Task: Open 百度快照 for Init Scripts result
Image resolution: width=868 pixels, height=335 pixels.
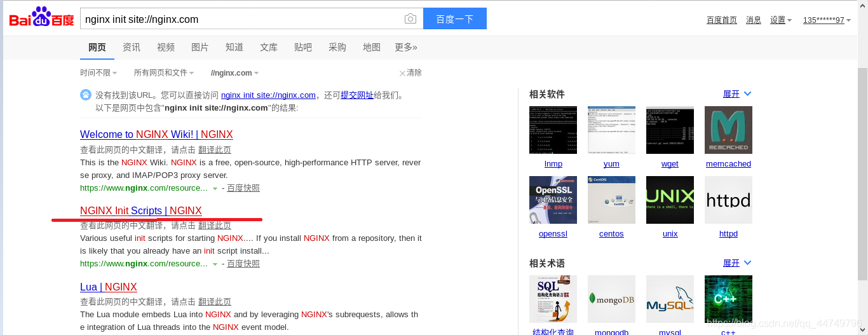Action: (x=243, y=264)
